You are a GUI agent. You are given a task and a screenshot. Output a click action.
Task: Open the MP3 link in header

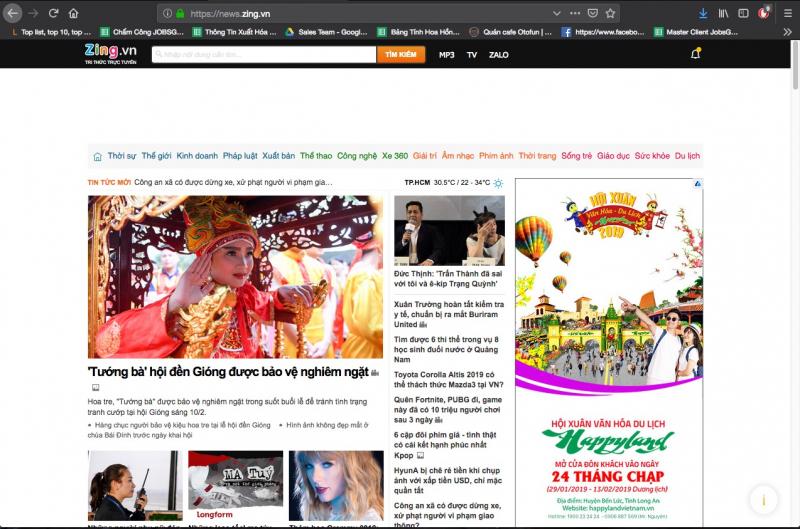446,54
